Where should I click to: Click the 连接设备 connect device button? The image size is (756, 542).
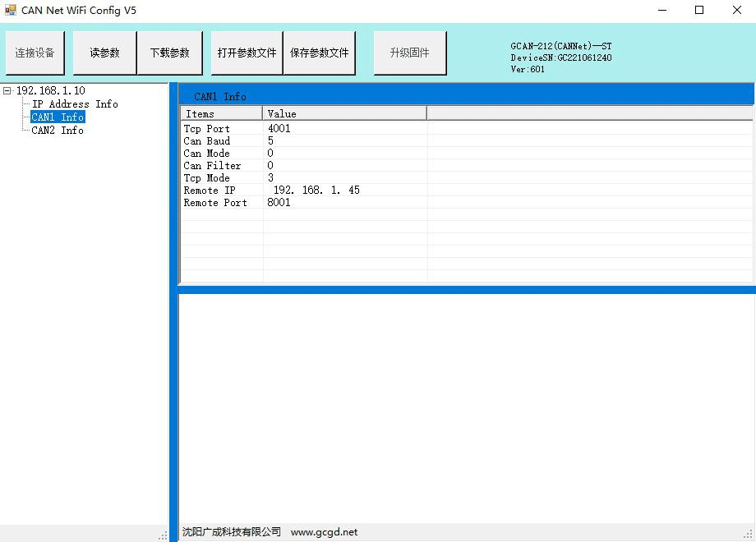click(35, 53)
